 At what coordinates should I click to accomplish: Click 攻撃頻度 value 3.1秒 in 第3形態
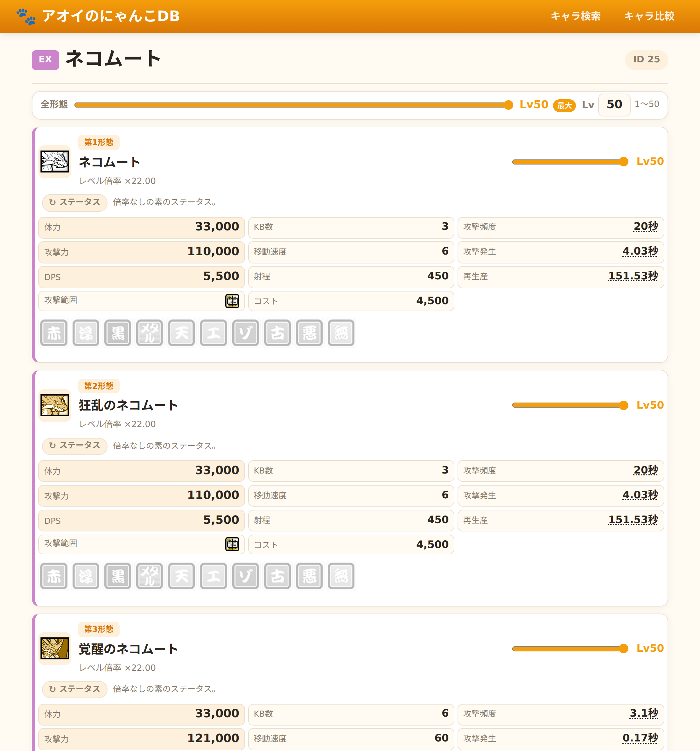point(644,713)
